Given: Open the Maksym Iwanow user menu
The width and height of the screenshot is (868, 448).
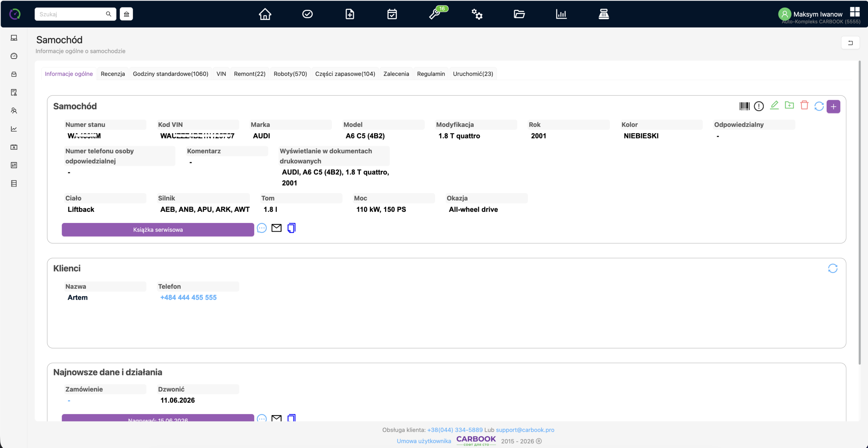Looking at the screenshot, I should 818,14.
